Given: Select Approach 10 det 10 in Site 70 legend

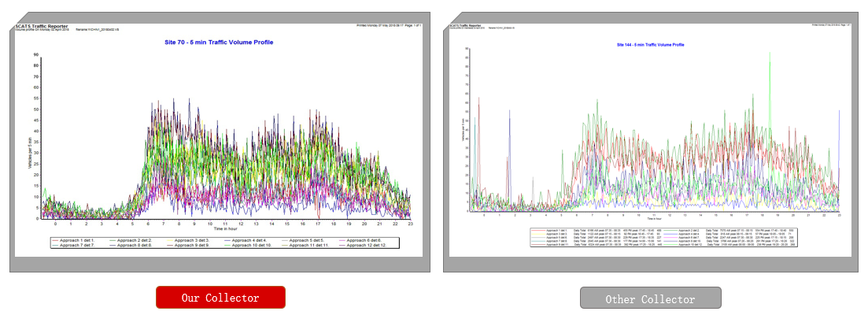Looking at the screenshot, I should (249, 246).
